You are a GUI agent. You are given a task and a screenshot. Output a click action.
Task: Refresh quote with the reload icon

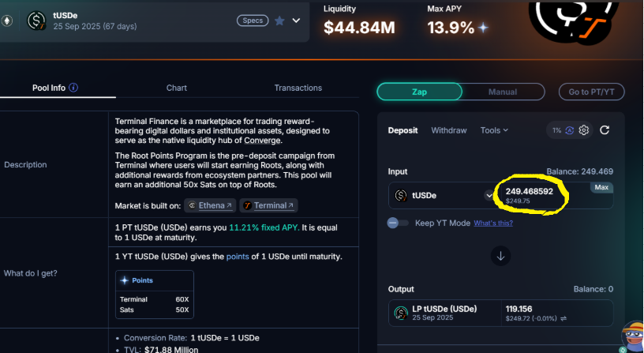click(605, 130)
